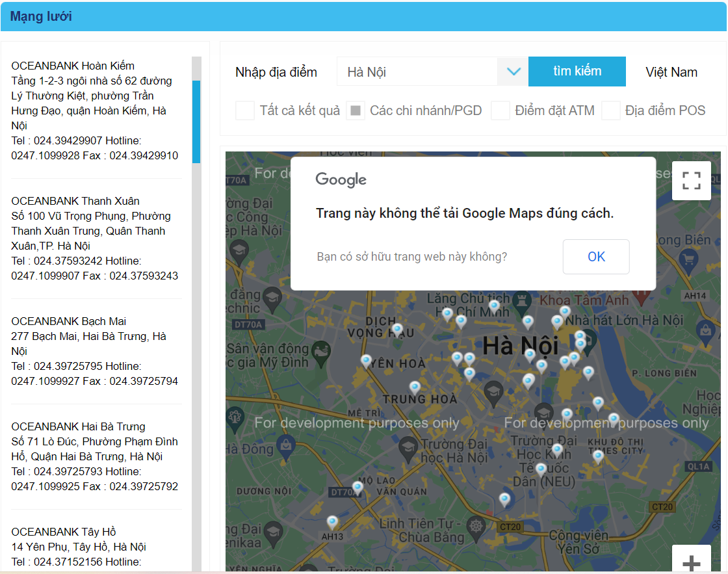Click the graduation cap icon right of TRUNG HOÀ

(x=493, y=392)
